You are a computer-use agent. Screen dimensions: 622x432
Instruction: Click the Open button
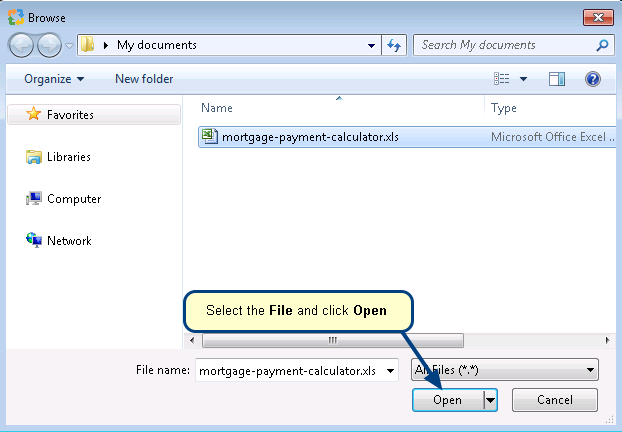[447, 400]
